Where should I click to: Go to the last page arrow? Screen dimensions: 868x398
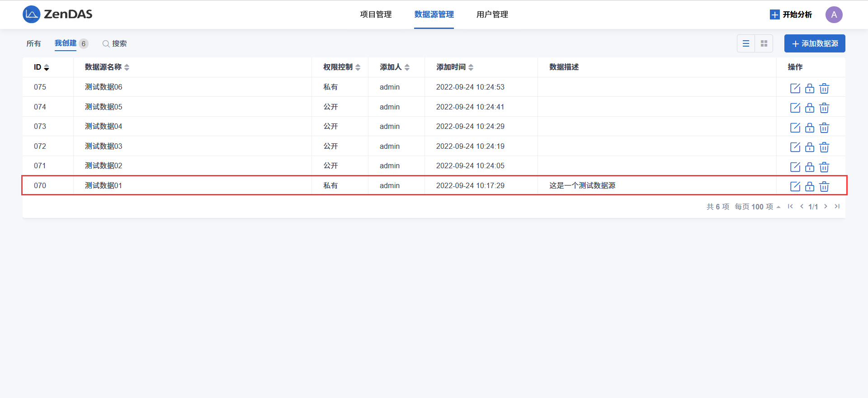pyautogui.click(x=837, y=206)
